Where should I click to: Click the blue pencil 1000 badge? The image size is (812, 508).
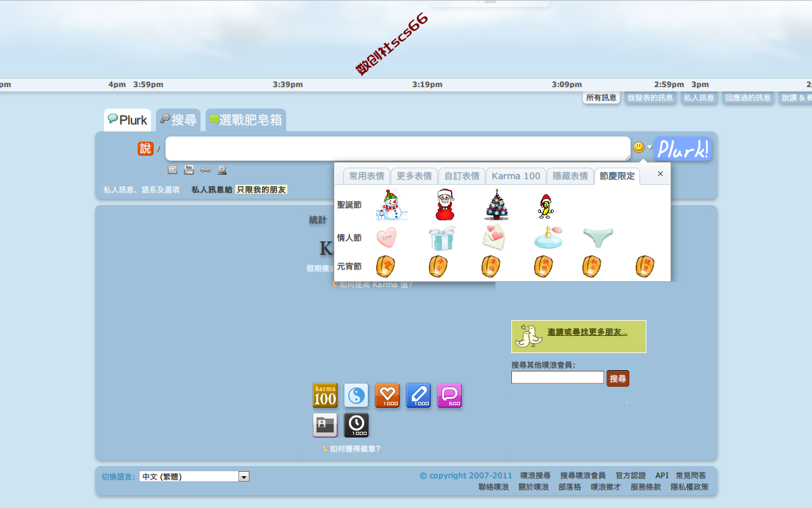click(x=419, y=396)
